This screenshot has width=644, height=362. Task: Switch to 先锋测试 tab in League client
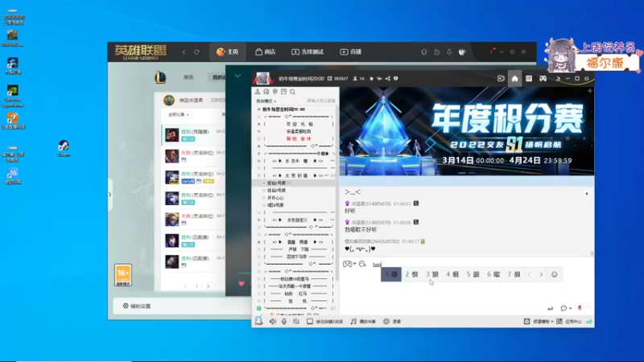coord(308,51)
